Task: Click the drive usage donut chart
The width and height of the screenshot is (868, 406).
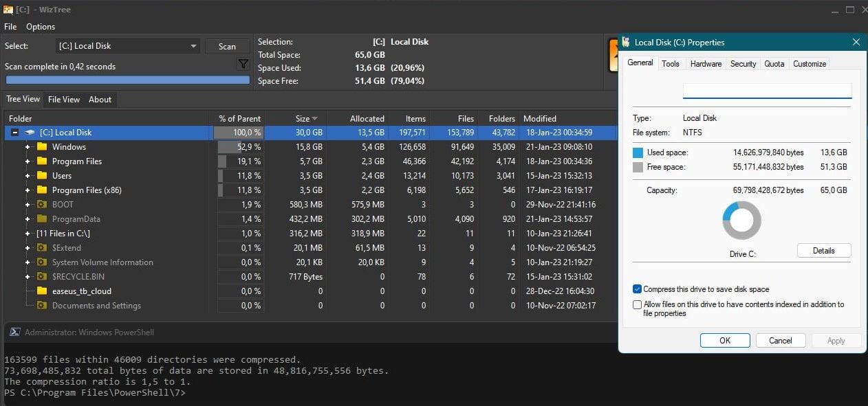Action: pos(742,221)
